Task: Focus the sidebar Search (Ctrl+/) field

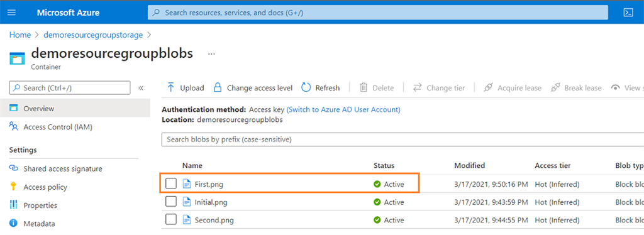Action: (70, 88)
